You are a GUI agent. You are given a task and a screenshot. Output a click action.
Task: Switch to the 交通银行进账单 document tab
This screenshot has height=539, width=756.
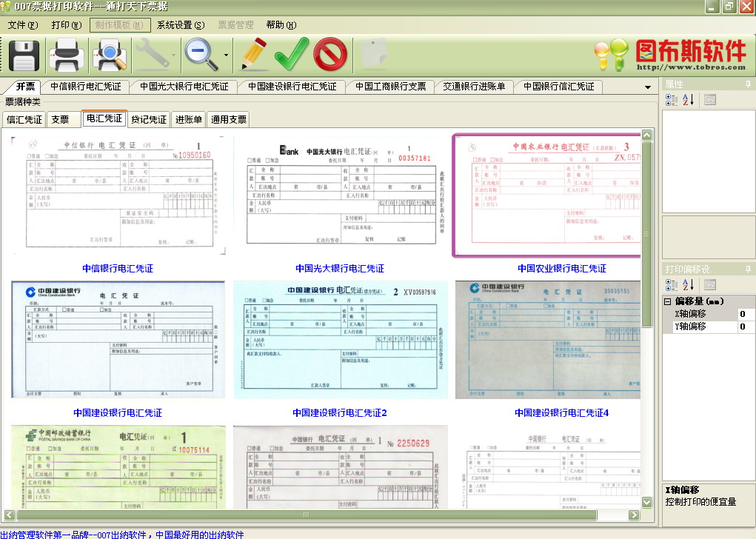point(474,87)
